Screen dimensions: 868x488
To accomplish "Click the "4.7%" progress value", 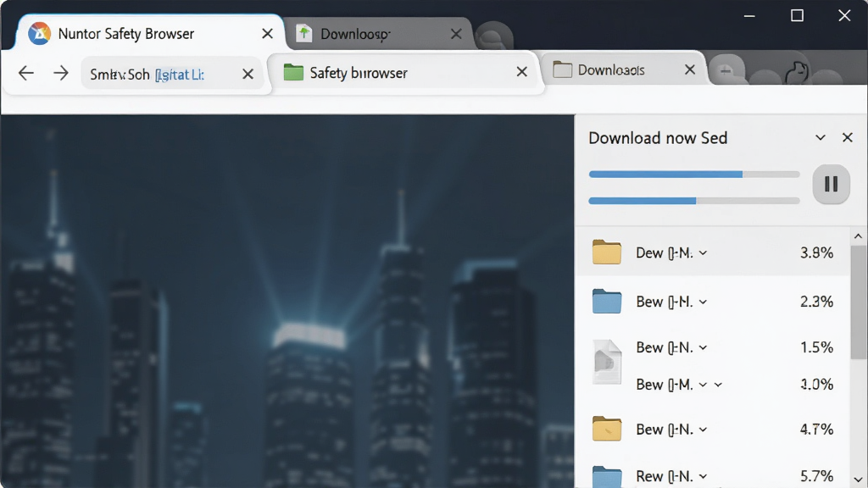I will coord(816,430).
